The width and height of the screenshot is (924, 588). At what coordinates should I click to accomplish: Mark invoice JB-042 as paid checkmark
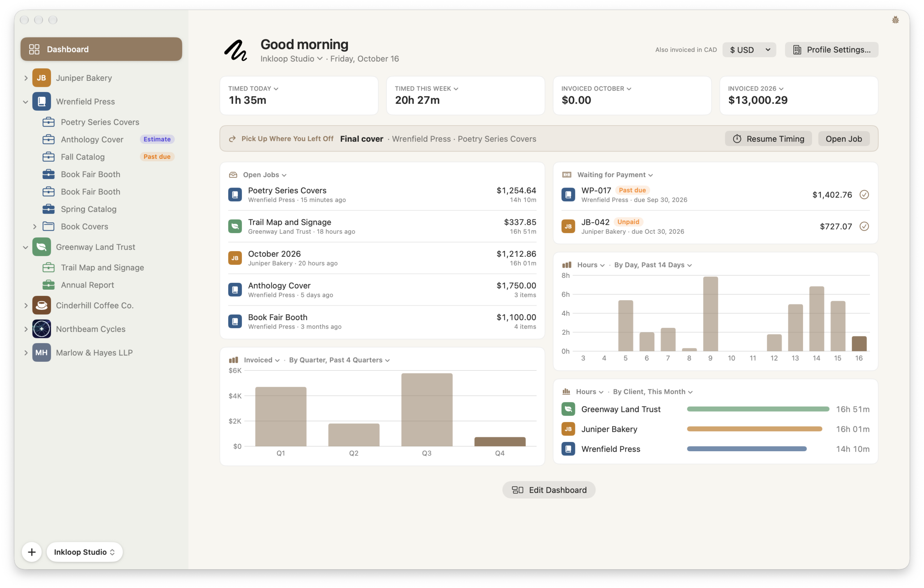(x=864, y=226)
